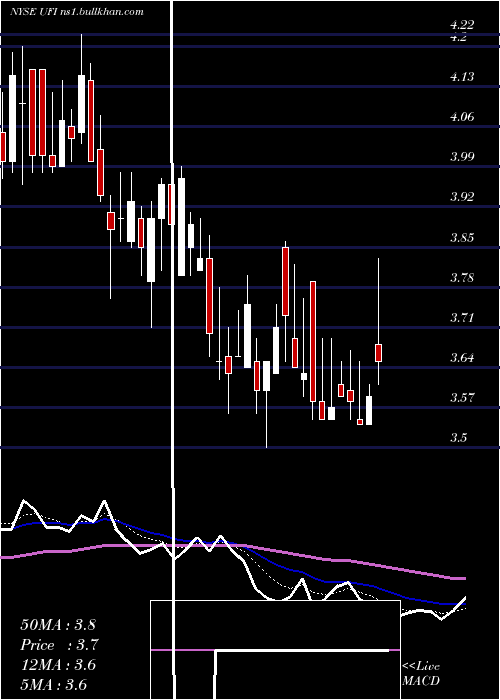Screen dimensions: 500x700
Task: Click the 'NYSE UFI ns1.bullkhan.com' chart title
Action: pos(77,12)
